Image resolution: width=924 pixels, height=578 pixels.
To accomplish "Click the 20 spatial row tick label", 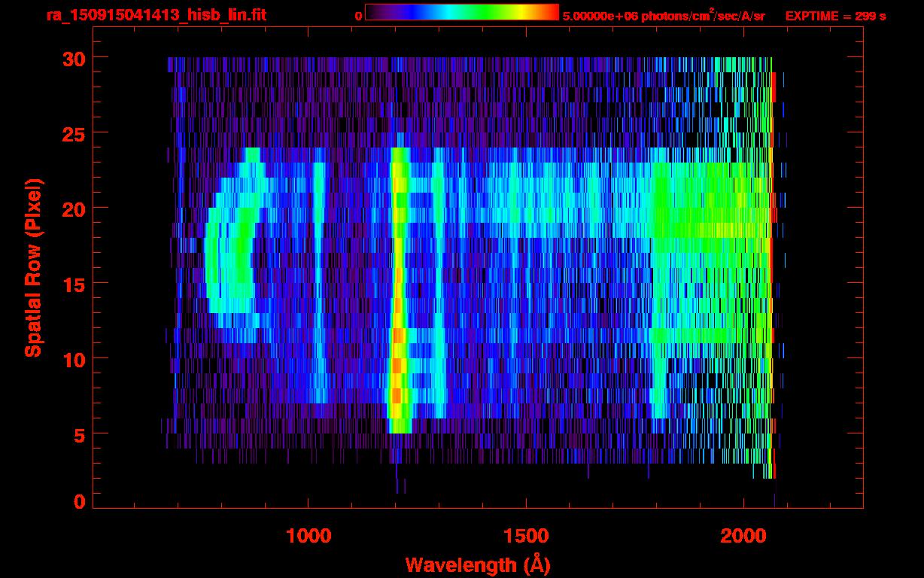I will pyautogui.click(x=73, y=208).
